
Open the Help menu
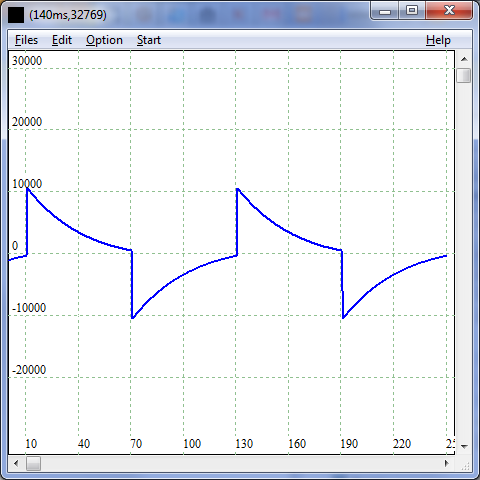[x=438, y=40]
